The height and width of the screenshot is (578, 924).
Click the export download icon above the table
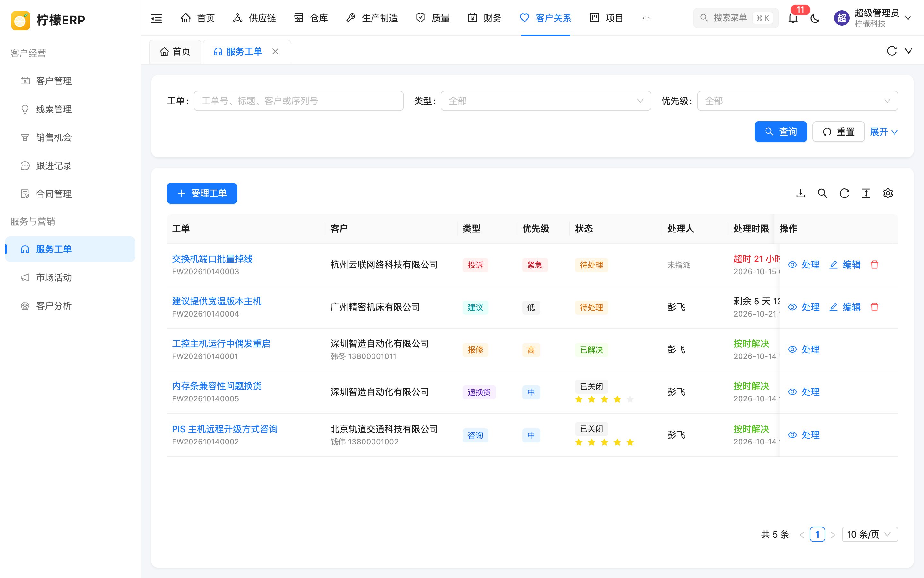(801, 193)
